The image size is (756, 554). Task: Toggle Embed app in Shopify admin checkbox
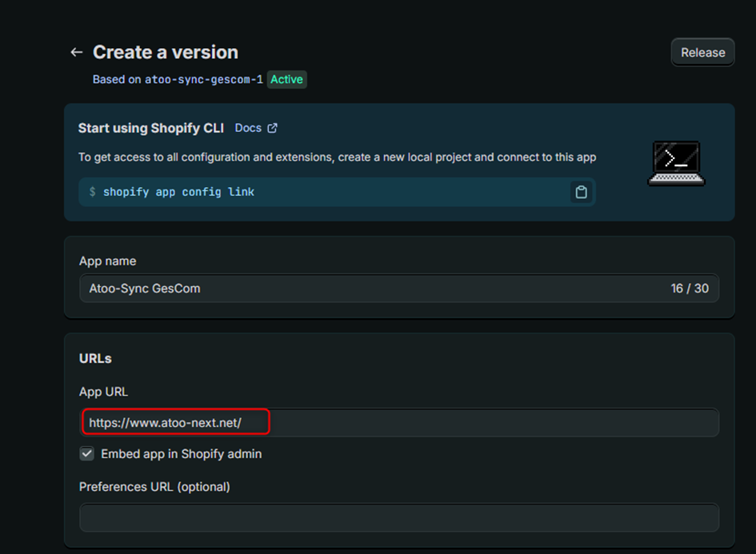click(86, 454)
